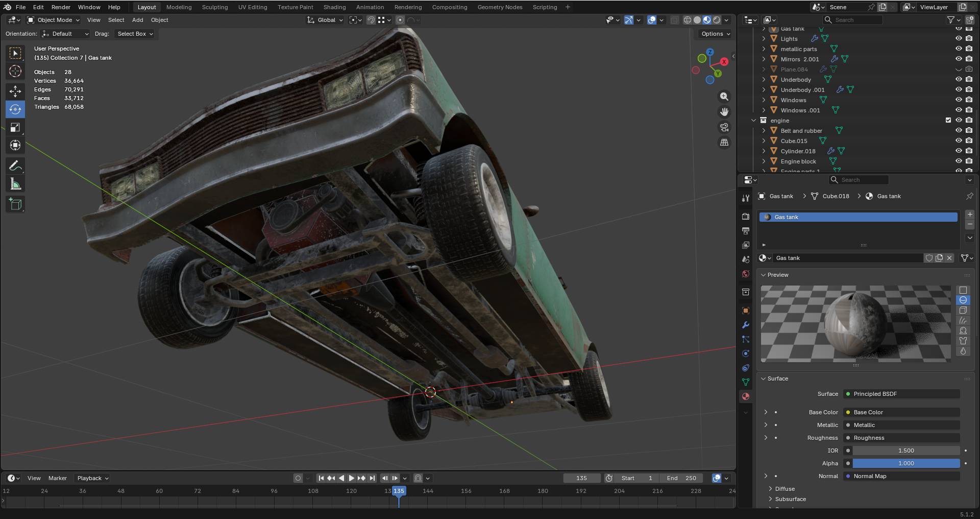Screen dimensions: 980x519
Task: Switch to rendered viewport shading
Action: [x=717, y=20]
